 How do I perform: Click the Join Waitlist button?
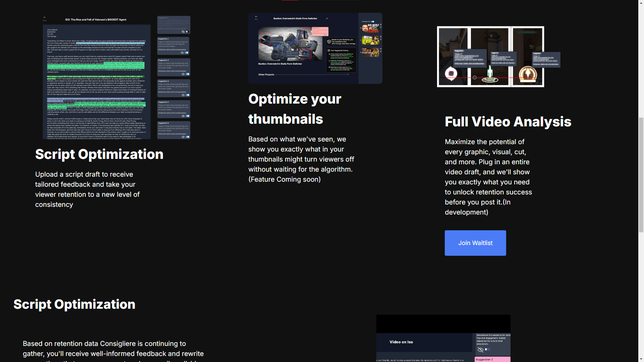pos(475,243)
